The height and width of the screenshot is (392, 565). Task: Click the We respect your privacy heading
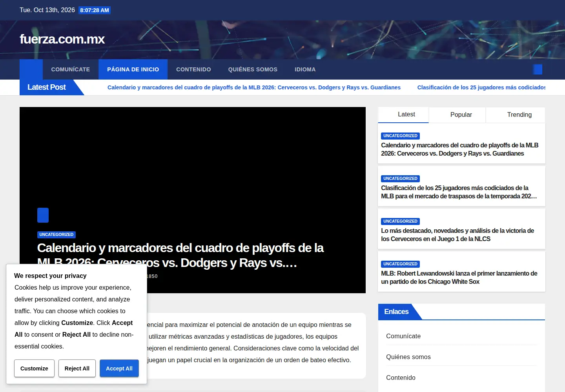tap(50, 276)
